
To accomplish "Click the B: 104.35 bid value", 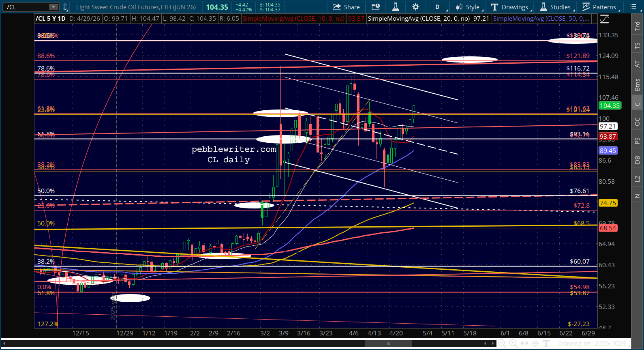I will click(270, 5).
